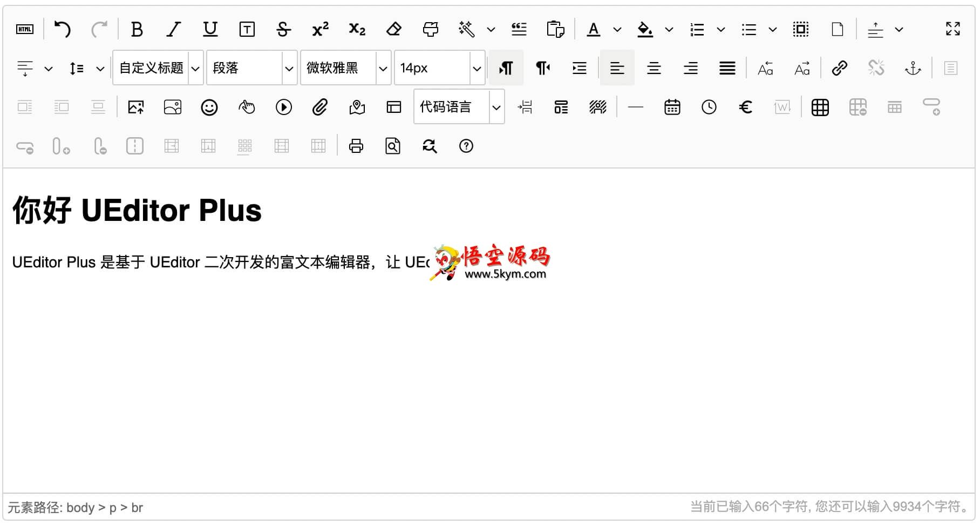Image resolution: width=980 pixels, height=525 pixels.
Task: Open unordered list style dropdown
Action: point(773,30)
